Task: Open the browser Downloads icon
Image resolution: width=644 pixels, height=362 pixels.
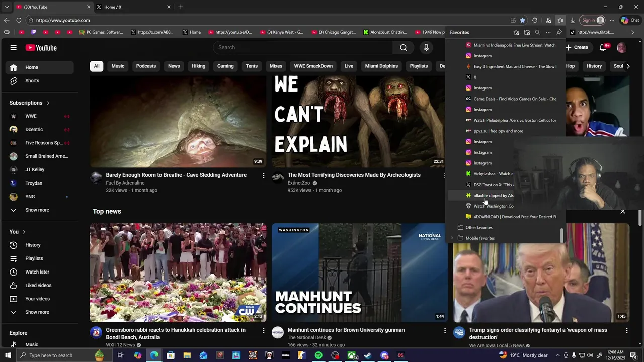Action: 572,20
